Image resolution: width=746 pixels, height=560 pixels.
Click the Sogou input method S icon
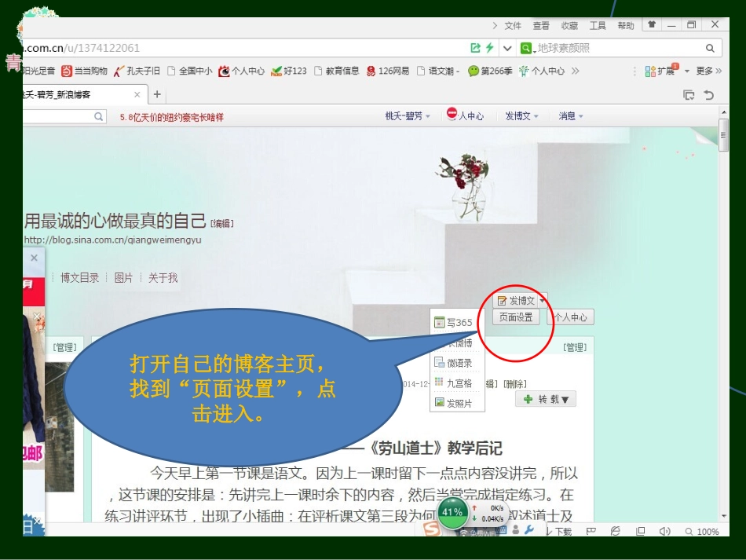432,529
